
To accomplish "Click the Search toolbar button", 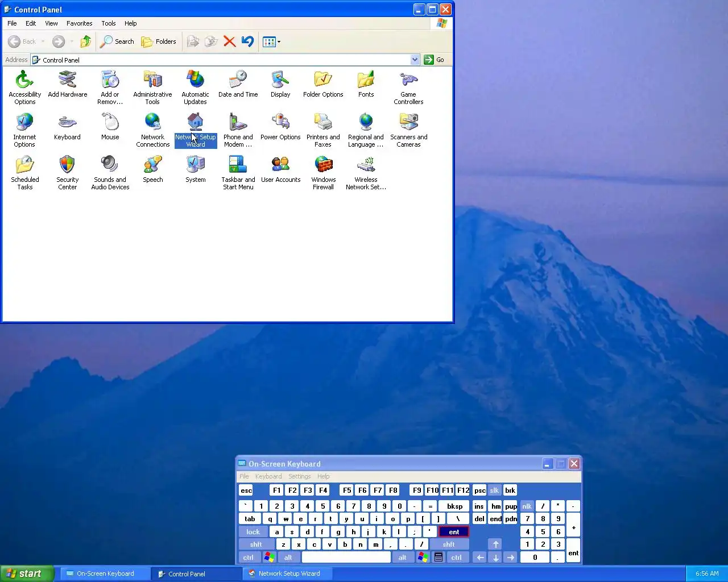I will tap(117, 41).
